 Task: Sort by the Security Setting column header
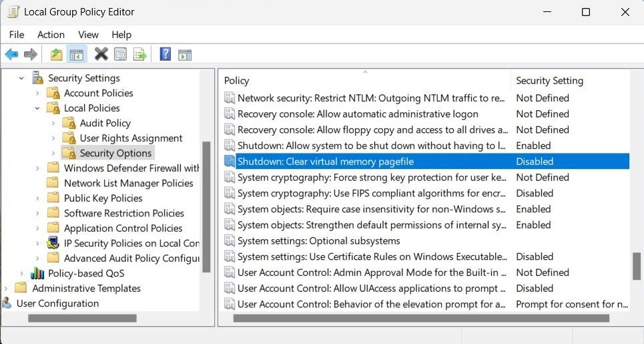coord(549,81)
